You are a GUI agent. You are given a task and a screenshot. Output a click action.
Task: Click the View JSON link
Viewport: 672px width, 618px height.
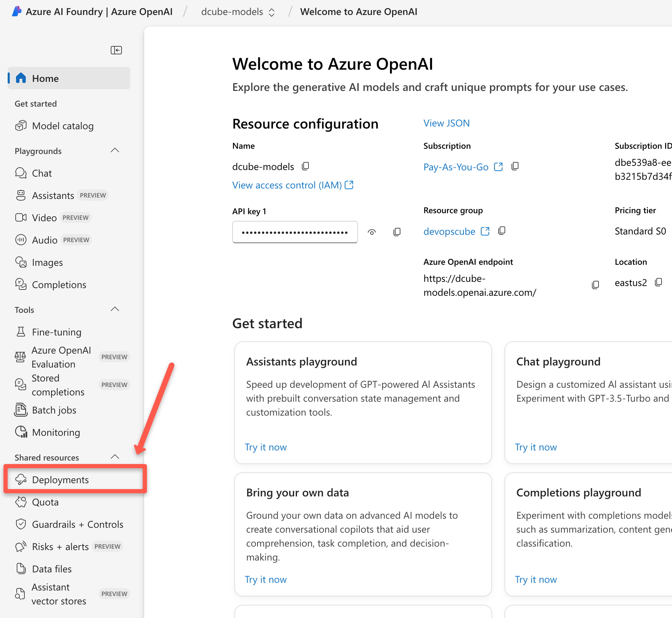coord(446,123)
